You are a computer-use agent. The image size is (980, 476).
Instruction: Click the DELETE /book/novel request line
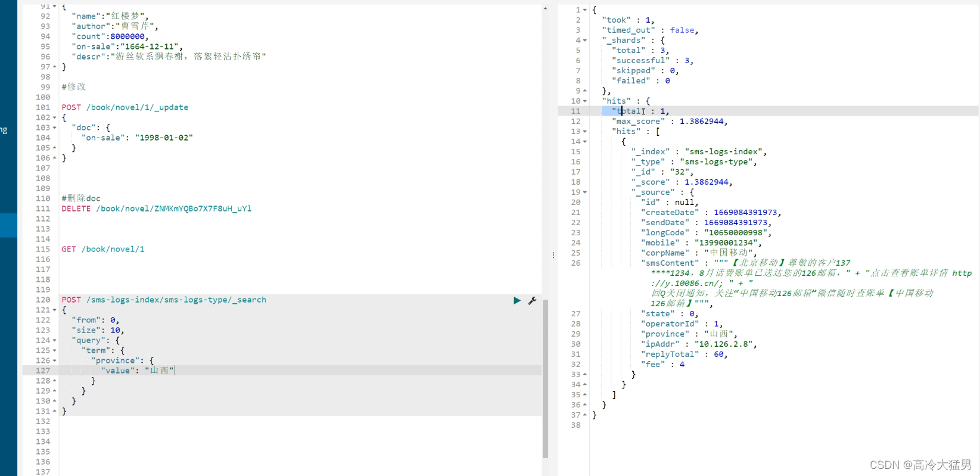click(x=157, y=209)
